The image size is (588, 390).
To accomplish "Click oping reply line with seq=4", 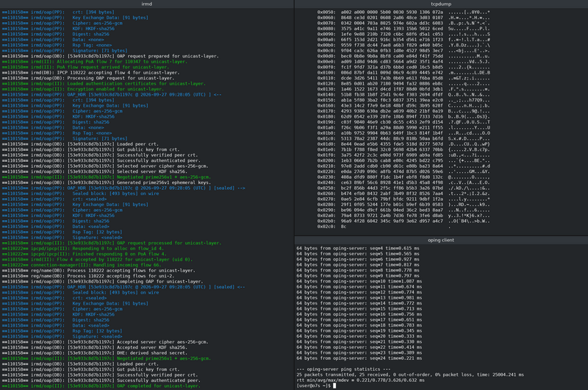I will click(358, 249).
